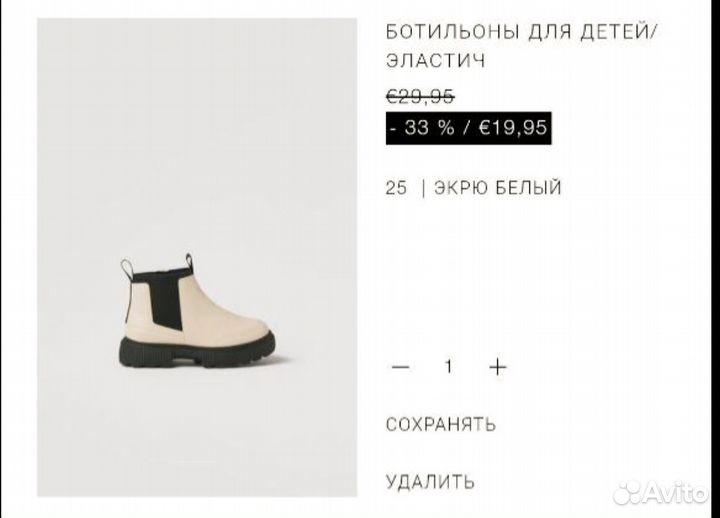Click the ЭЛАСТИЧ title line

(435, 61)
